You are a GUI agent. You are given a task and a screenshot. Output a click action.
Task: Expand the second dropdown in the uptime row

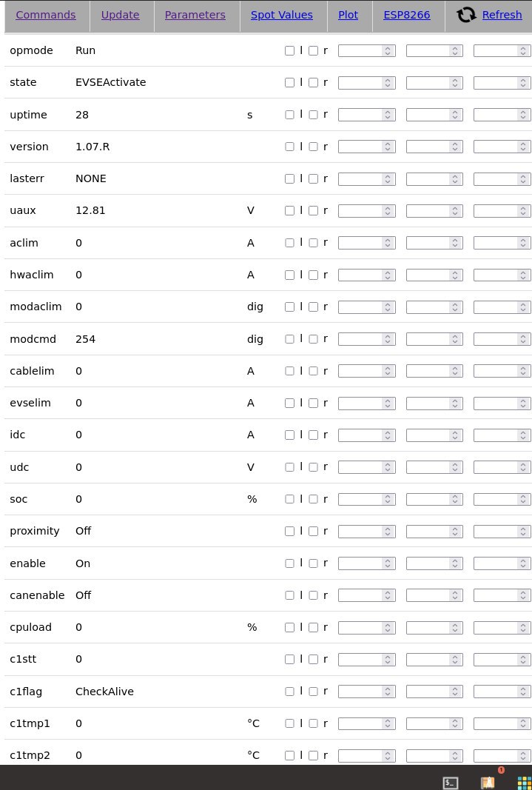click(x=434, y=115)
